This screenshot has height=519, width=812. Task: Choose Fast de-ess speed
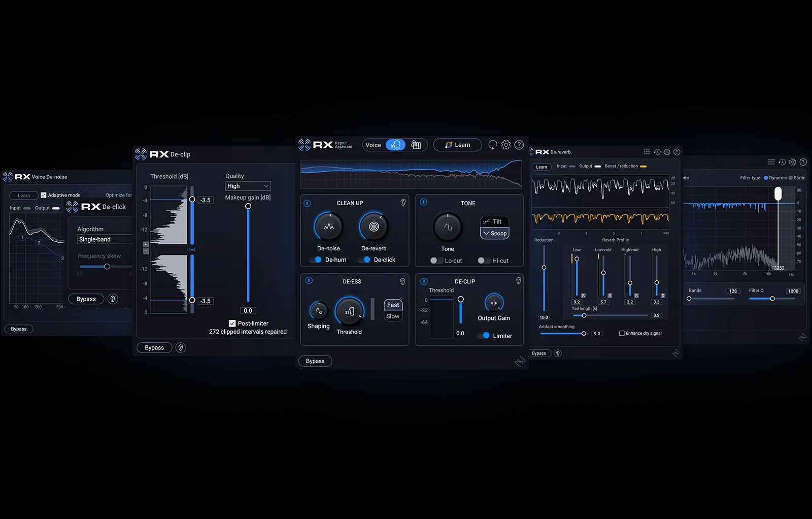393,305
